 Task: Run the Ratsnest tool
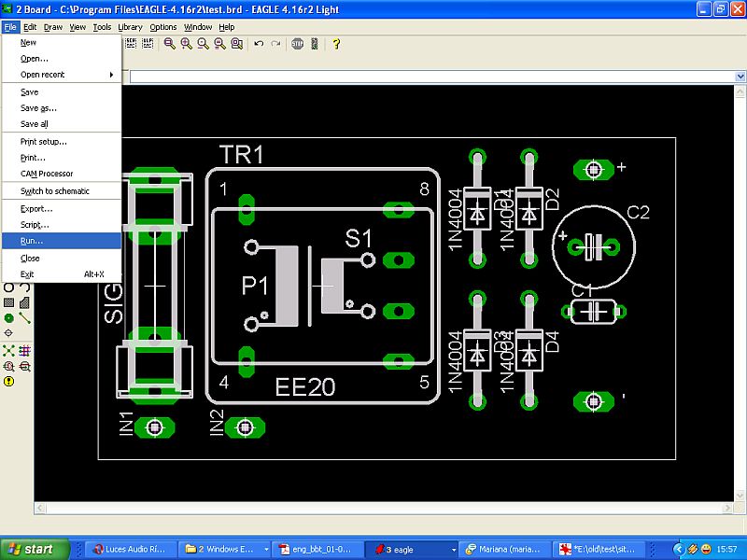tap(8, 351)
